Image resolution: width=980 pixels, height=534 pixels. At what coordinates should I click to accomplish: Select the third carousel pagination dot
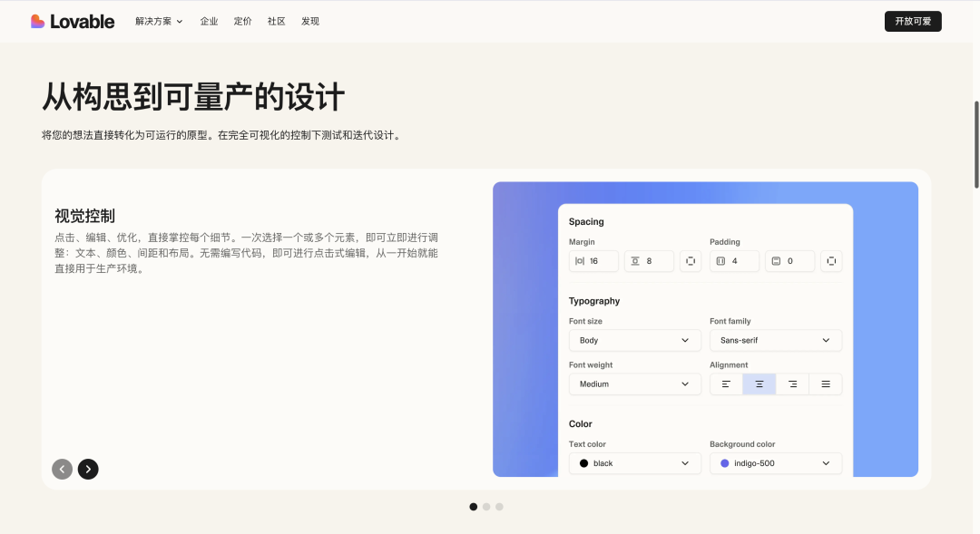pyautogui.click(x=499, y=507)
